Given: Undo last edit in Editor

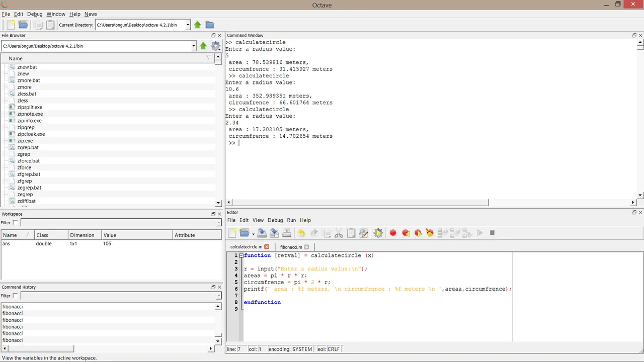Looking at the screenshot, I should (301, 233).
